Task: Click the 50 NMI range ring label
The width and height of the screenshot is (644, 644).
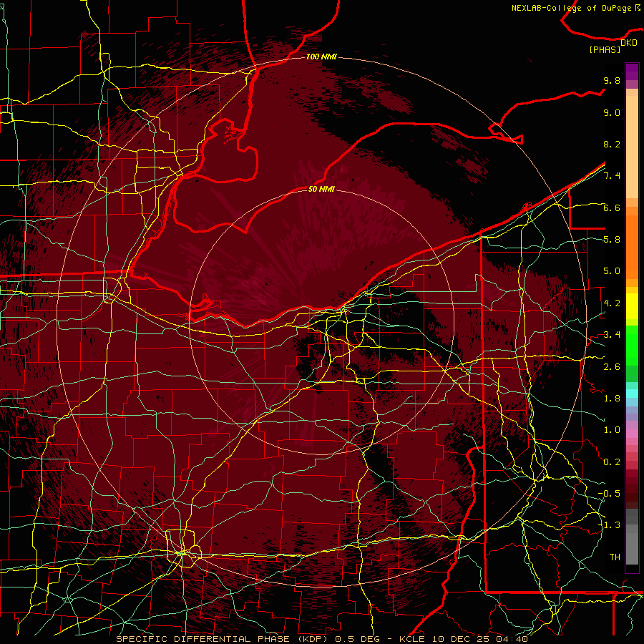Action: (x=321, y=189)
